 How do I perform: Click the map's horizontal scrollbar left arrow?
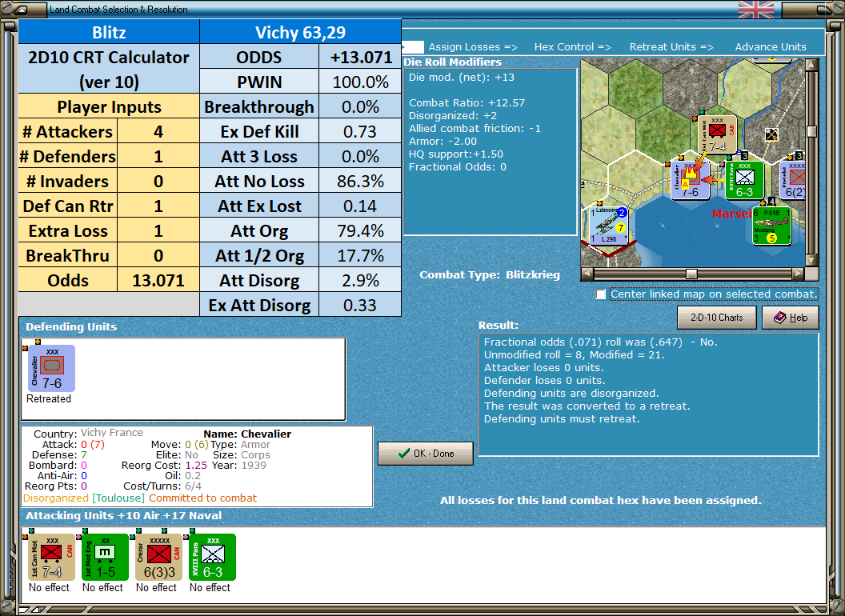[587, 274]
